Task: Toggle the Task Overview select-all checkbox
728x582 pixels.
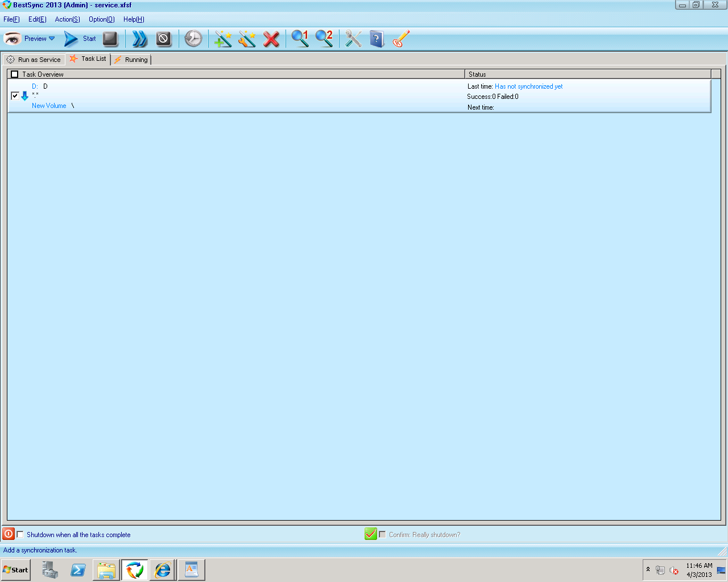Action: [x=15, y=74]
